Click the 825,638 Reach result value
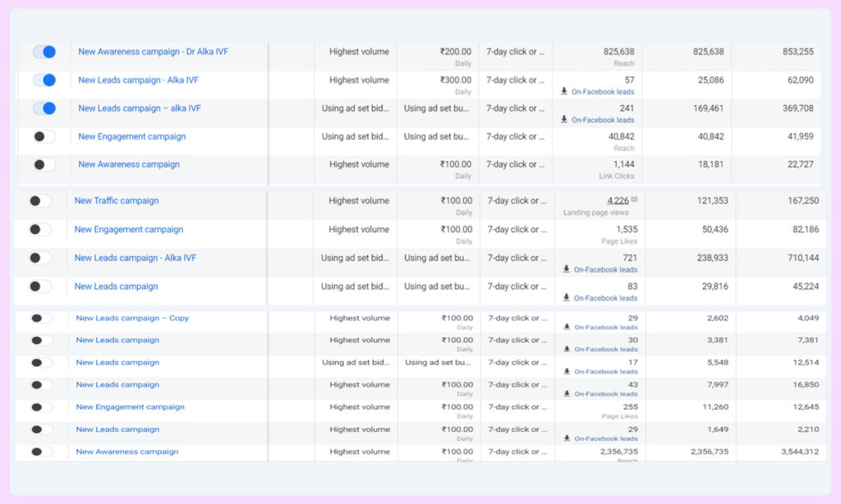 click(619, 52)
